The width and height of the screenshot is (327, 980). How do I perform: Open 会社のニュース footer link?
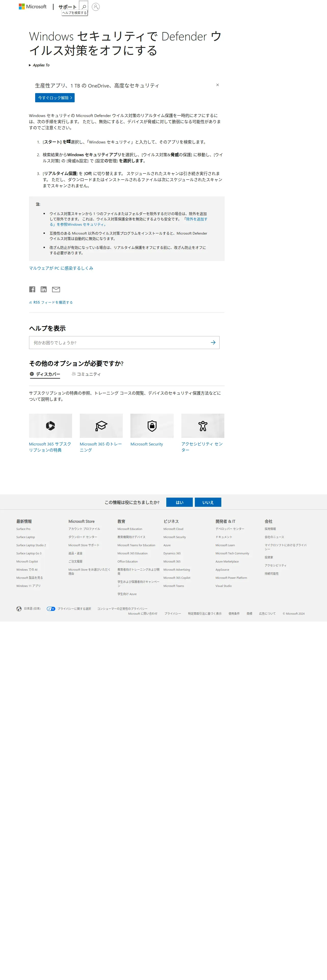tap(274, 537)
